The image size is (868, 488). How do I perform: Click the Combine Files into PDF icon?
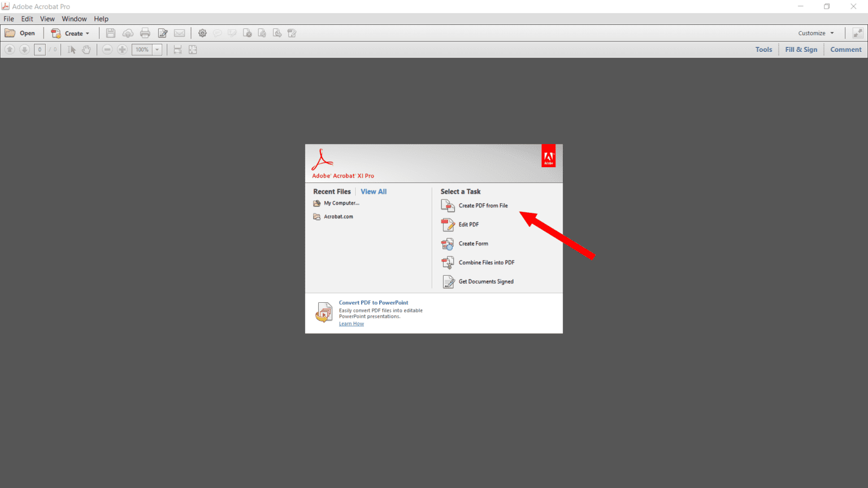(448, 263)
